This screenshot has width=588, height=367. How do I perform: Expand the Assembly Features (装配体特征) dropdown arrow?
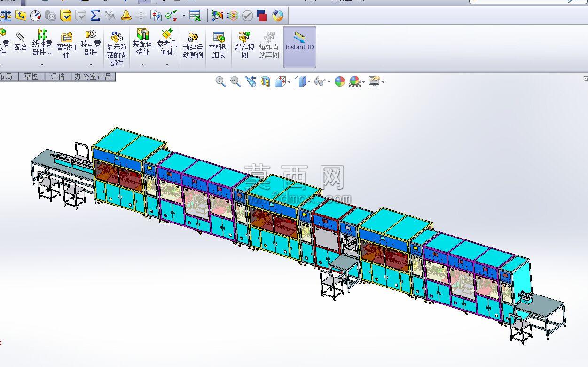pyautogui.click(x=142, y=64)
